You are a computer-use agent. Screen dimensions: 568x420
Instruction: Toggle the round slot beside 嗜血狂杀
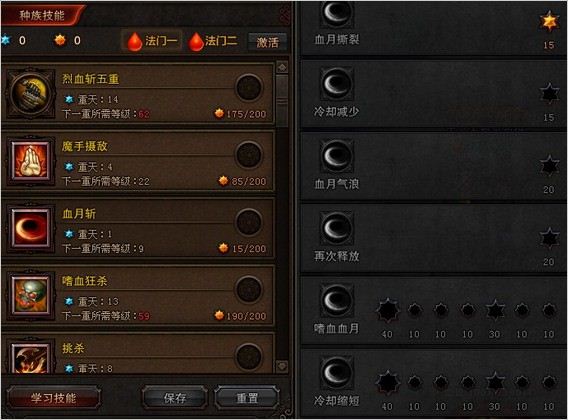pos(249,289)
